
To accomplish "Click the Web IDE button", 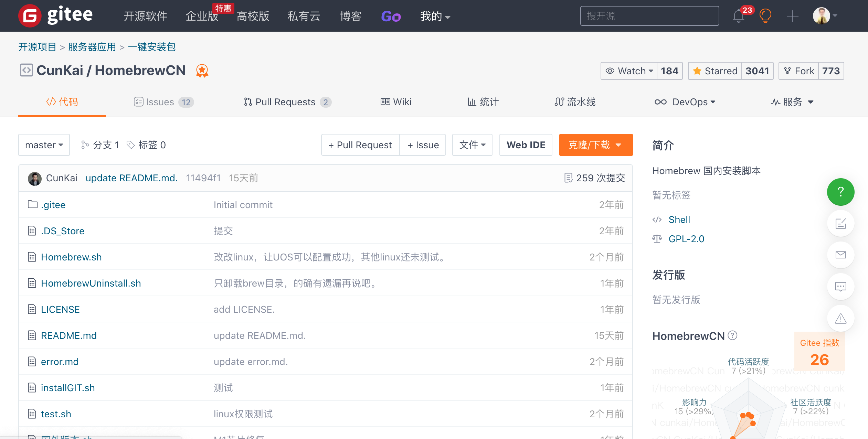I will 526,144.
